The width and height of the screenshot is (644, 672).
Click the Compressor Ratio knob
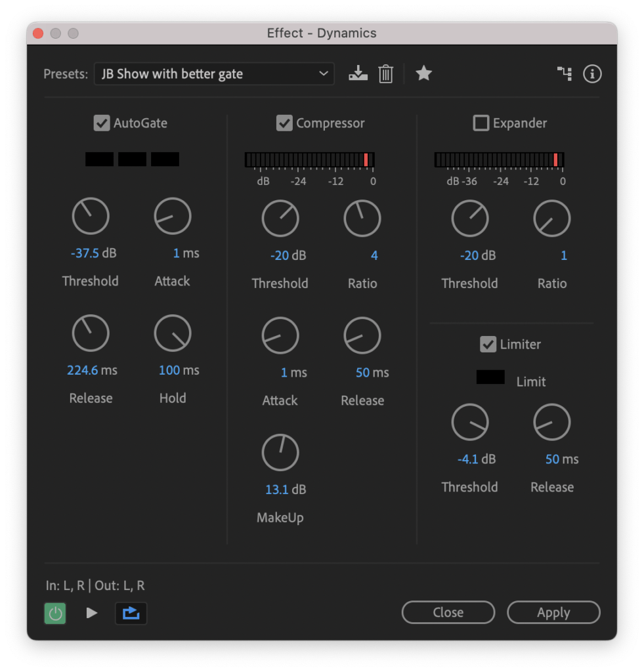(x=362, y=218)
